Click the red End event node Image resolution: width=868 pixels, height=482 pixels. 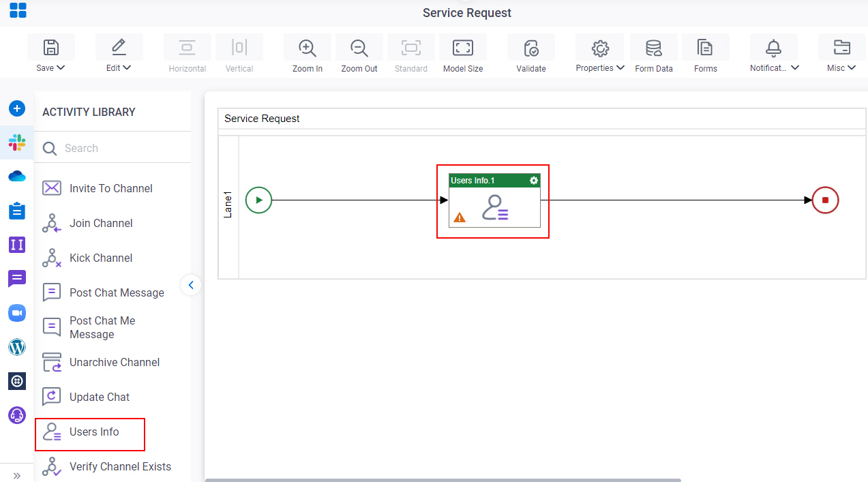[x=825, y=200]
